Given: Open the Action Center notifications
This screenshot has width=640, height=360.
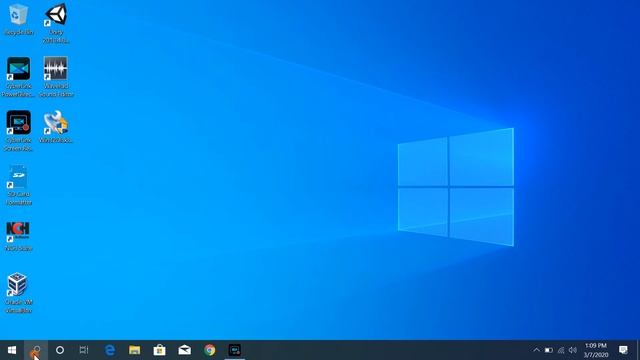Looking at the screenshot, I should (623, 350).
